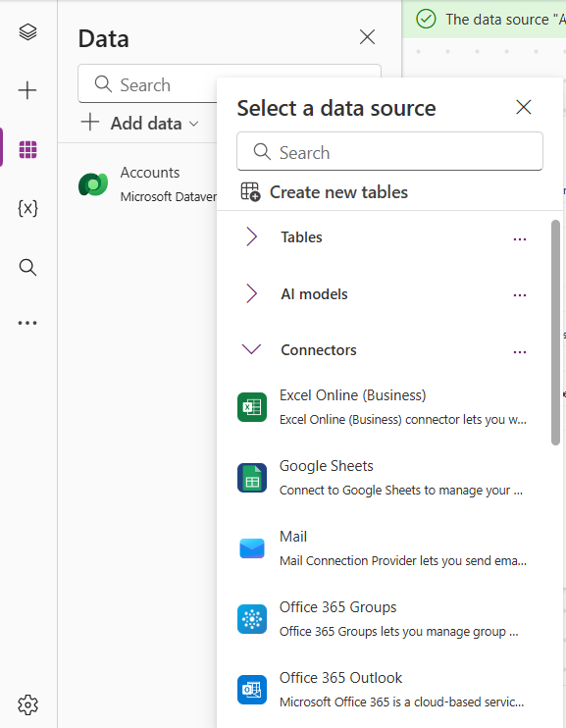566x728 pixels.
Task: Expand the Tables section chevron
Action: tap(252, 236)
